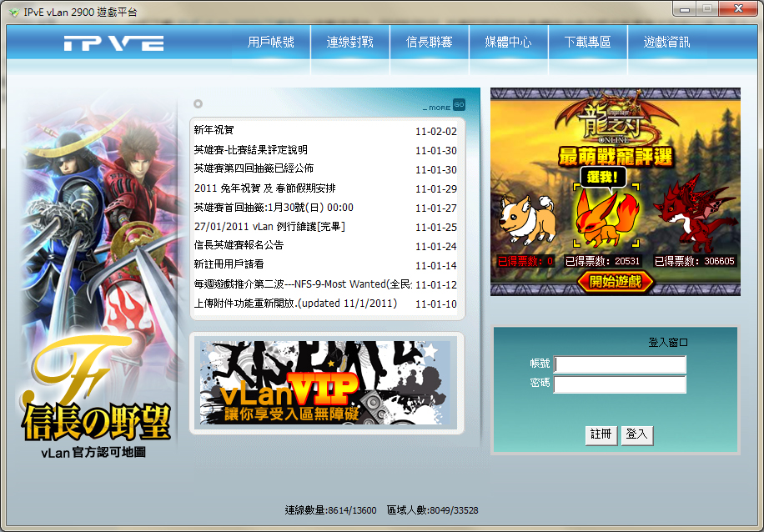Open the 新年祝賀 news item

pos(214,131)
